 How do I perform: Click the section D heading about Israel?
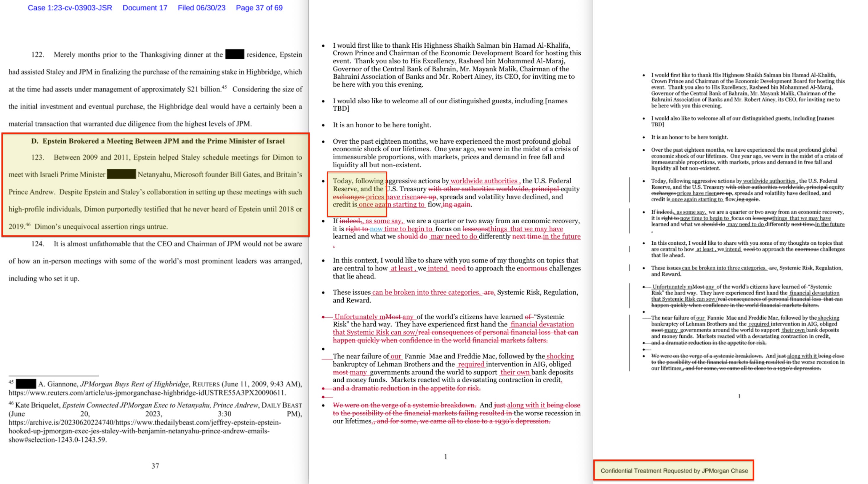coord(158,141)
